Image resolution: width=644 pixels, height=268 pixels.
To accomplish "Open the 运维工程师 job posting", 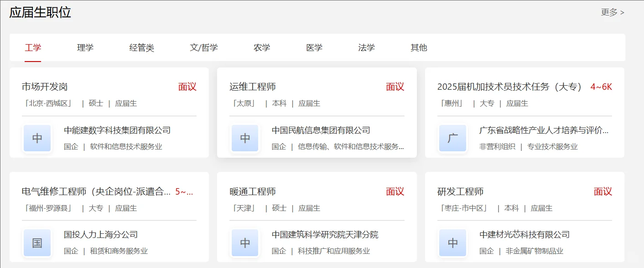I will click(x=253, y=87).
